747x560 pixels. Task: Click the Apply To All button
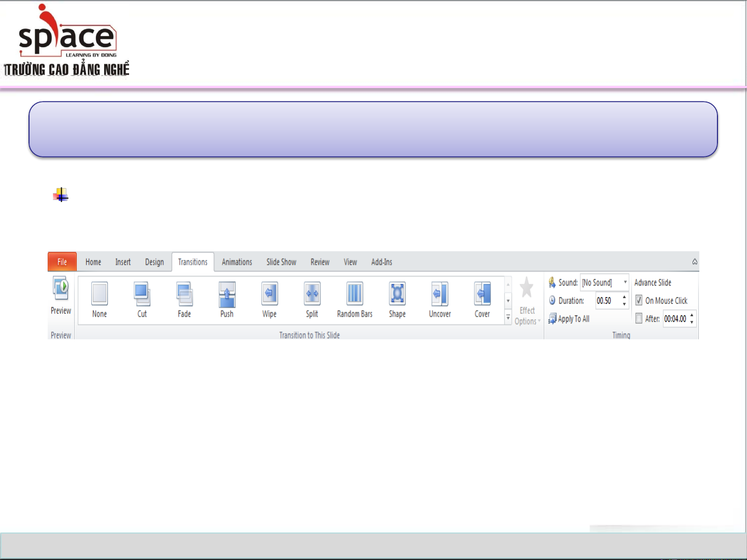point(569,319)
